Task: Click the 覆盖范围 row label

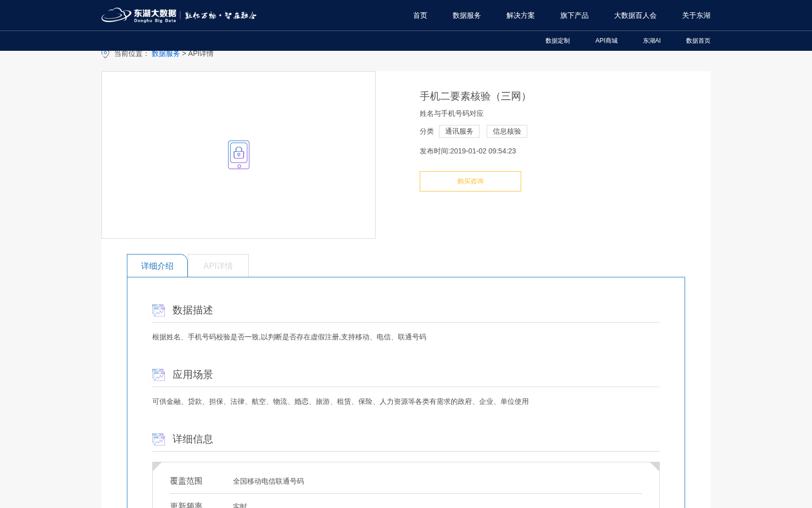Action: (186, 481)
